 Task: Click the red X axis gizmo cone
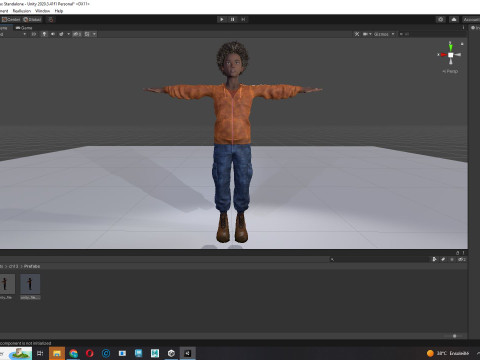(x=443, y=55)
